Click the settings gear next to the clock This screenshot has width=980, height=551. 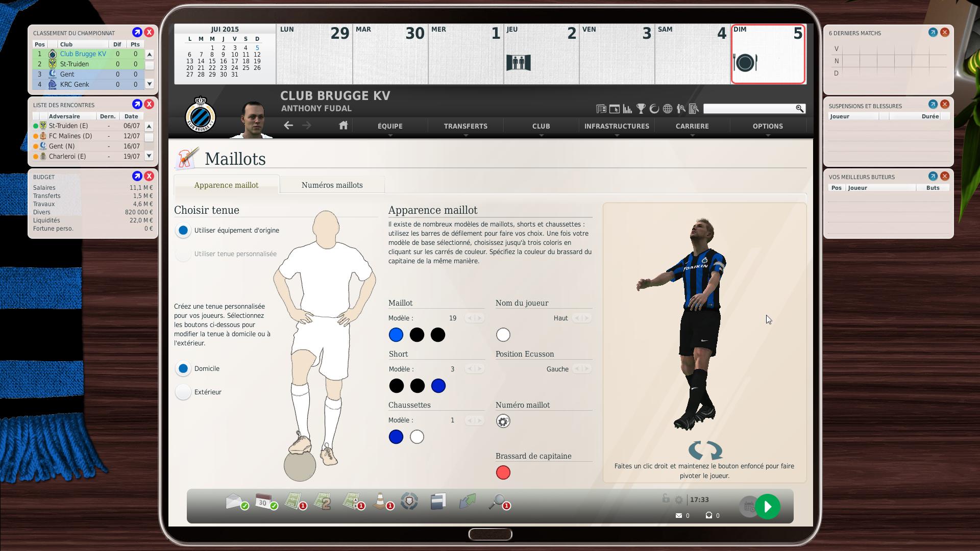pyautogui.click(x=679, y=500)
